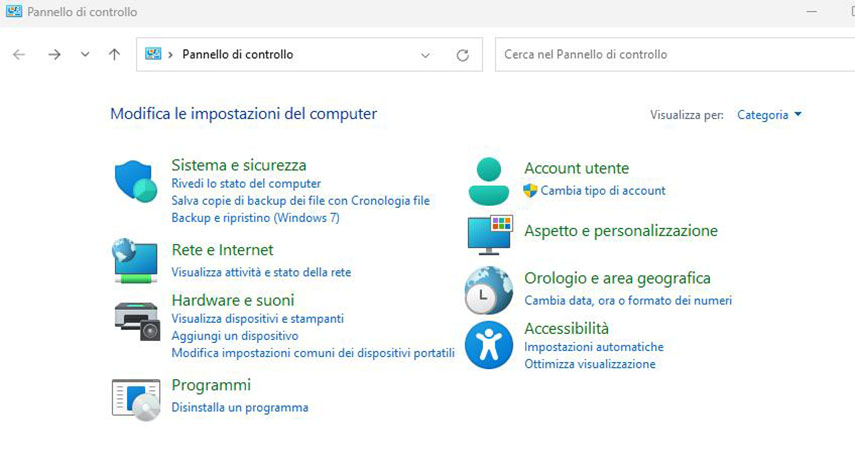Image resolution: width=855 pixels, height=467 pixels.
Task: Go forward with the right arrow button
Action: click(x=54, y=55)
